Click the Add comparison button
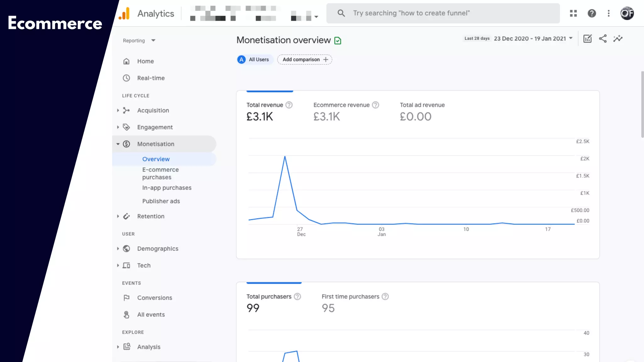 click(304, 59)
